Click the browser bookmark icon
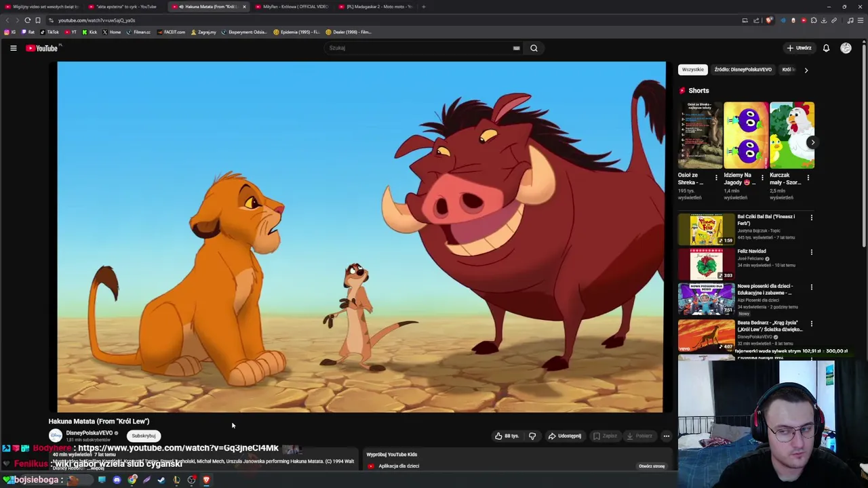The height and width of the screenshot is (488, 868). tap(38, 20)
